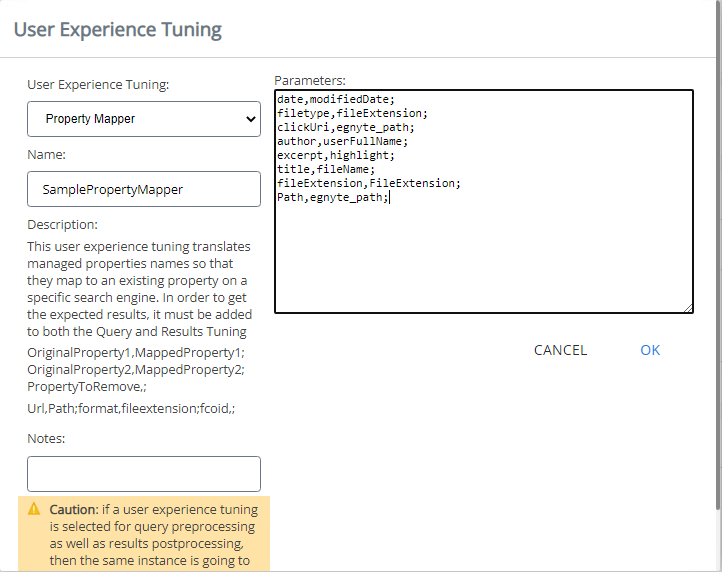
Task: Place cursor on the excerpt,highlight line
Action: coord(336,156)
